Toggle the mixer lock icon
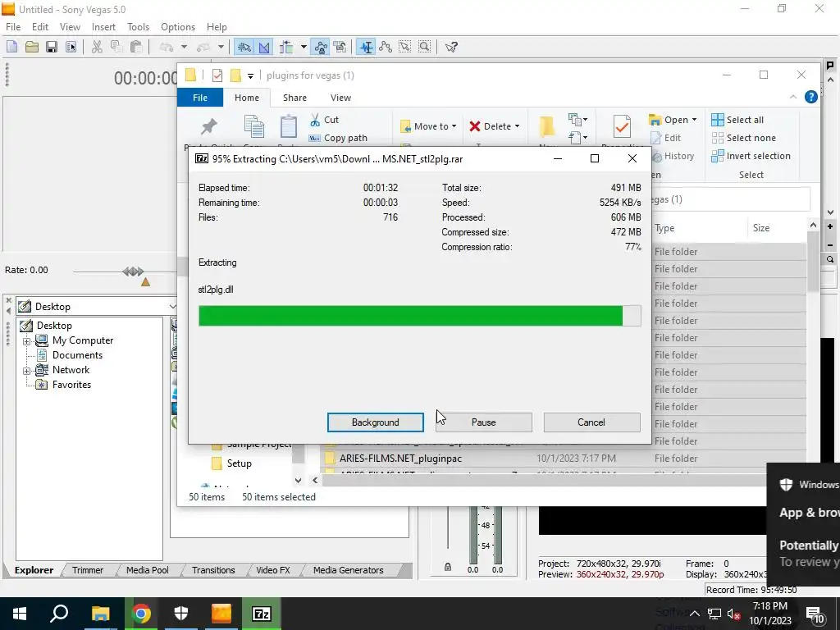This screenshot has height=630, width=840. pyautogui.click(x=448, y=567)
